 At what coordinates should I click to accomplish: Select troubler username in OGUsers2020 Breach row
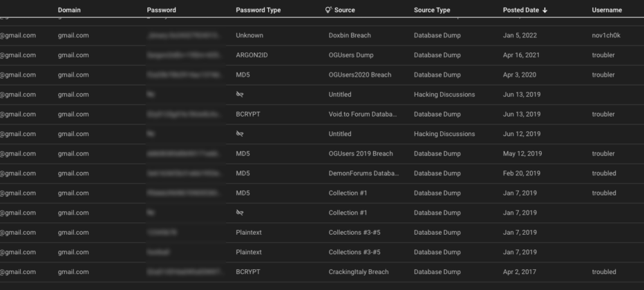603,75
